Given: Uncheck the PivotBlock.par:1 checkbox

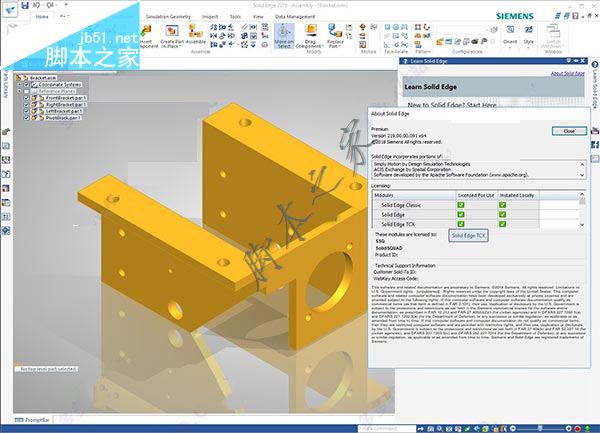Looking at the screenshot, I should (x=26, y=118).
